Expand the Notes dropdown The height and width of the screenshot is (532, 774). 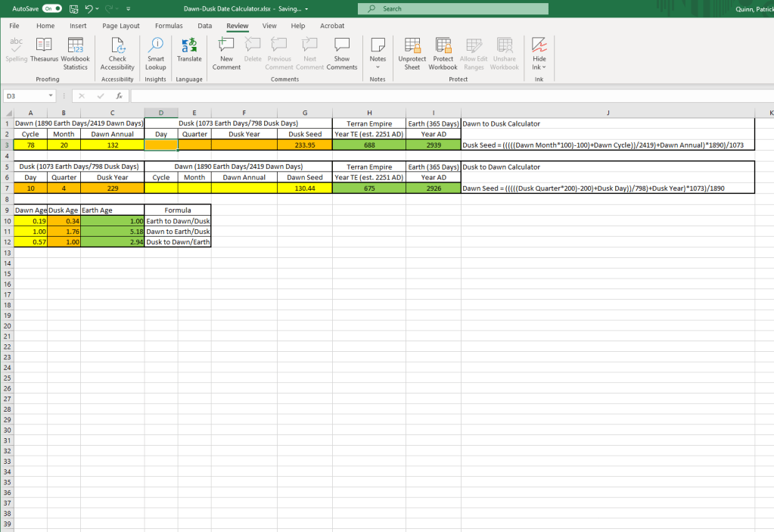point(378,51)
